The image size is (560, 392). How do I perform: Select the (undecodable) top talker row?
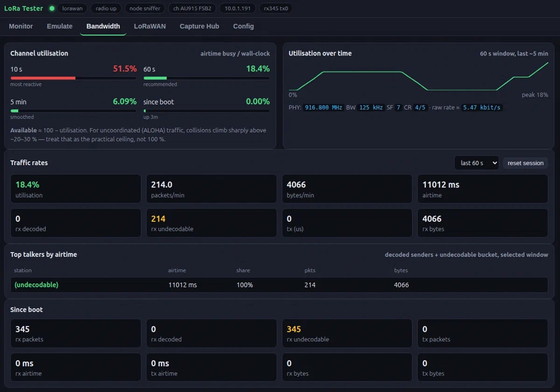pos(279,285)
